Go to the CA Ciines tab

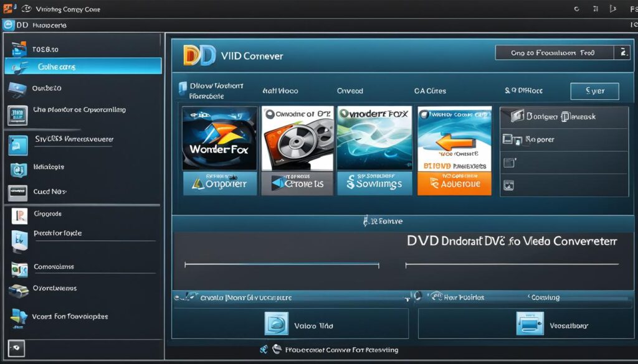pyautogui.click(x=430, y=91)
